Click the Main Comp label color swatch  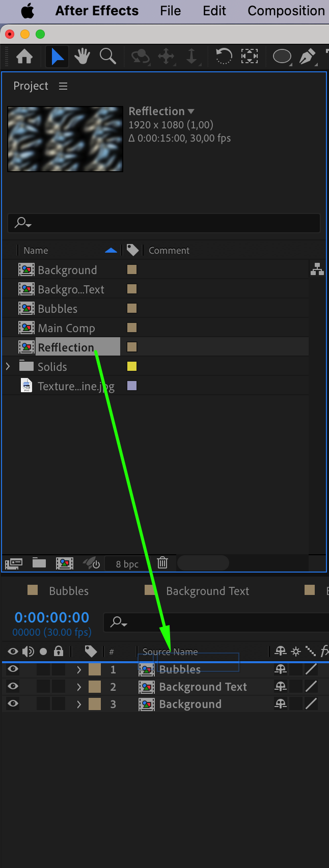click(132, 328)
